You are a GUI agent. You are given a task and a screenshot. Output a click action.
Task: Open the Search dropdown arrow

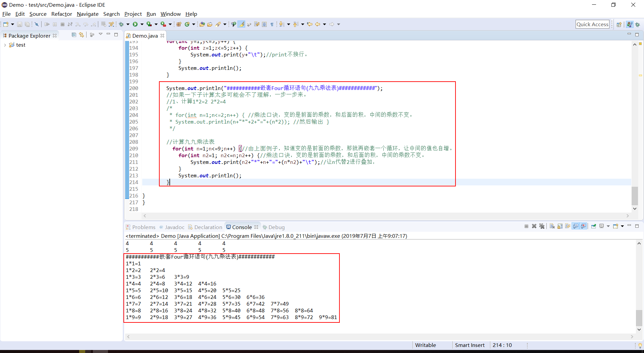pos(225,24)
